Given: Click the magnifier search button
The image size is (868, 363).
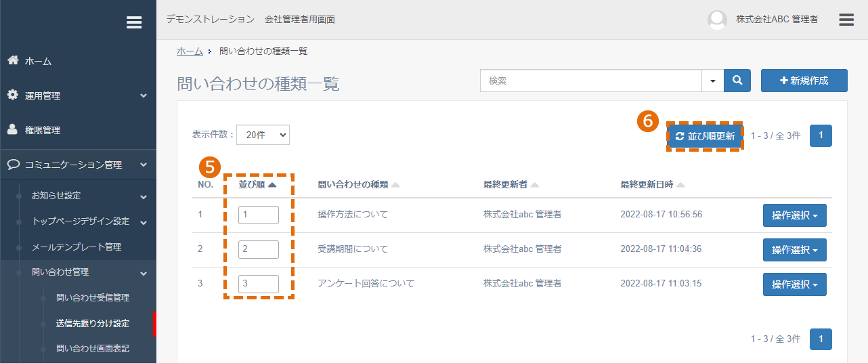Looking at the screenshot, I should (x=737, y=80).
